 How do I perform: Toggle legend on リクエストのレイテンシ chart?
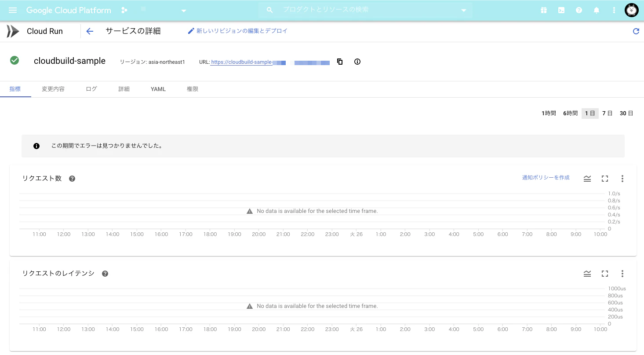click(x=587, y=274)
